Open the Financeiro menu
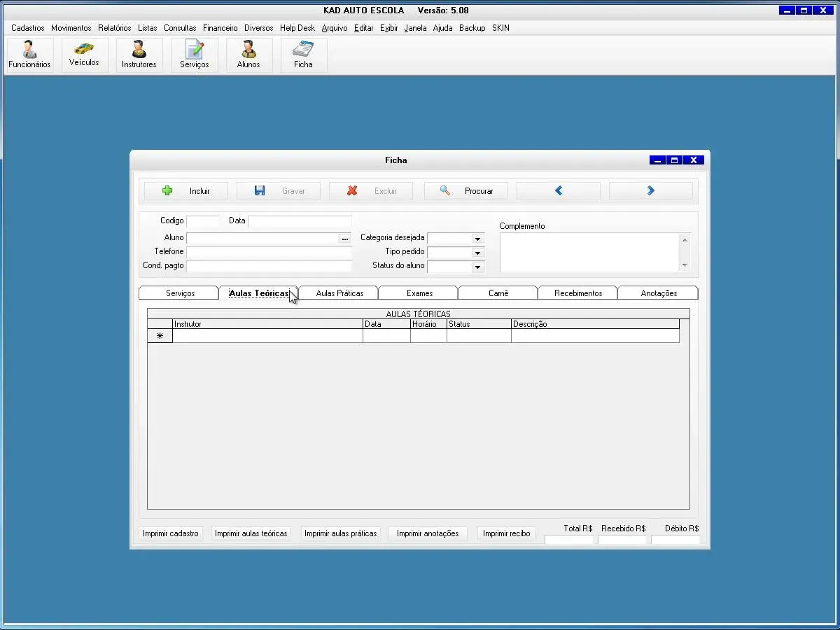The height and width of the screenshot is (630, 840). coord(220,28)
